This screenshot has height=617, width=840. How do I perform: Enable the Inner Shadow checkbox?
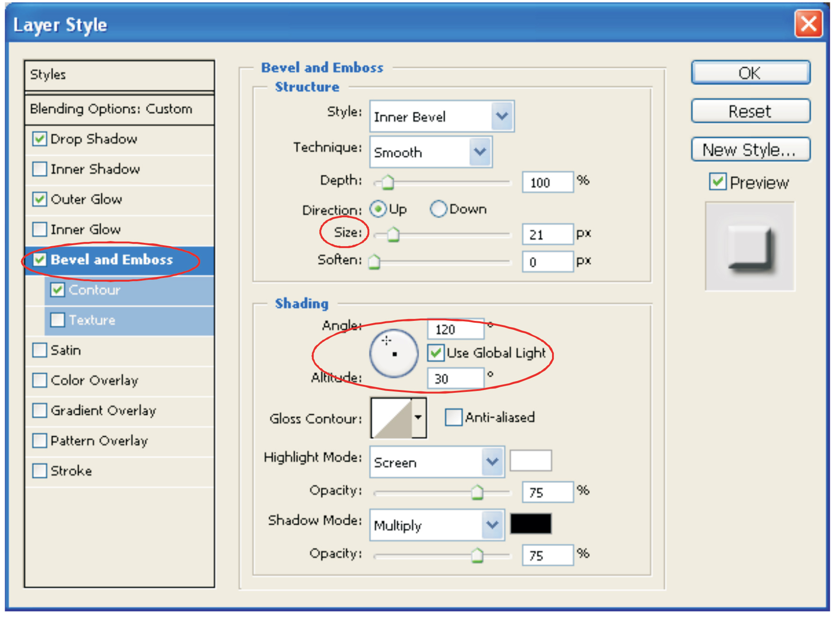click(x=40, y=169)
